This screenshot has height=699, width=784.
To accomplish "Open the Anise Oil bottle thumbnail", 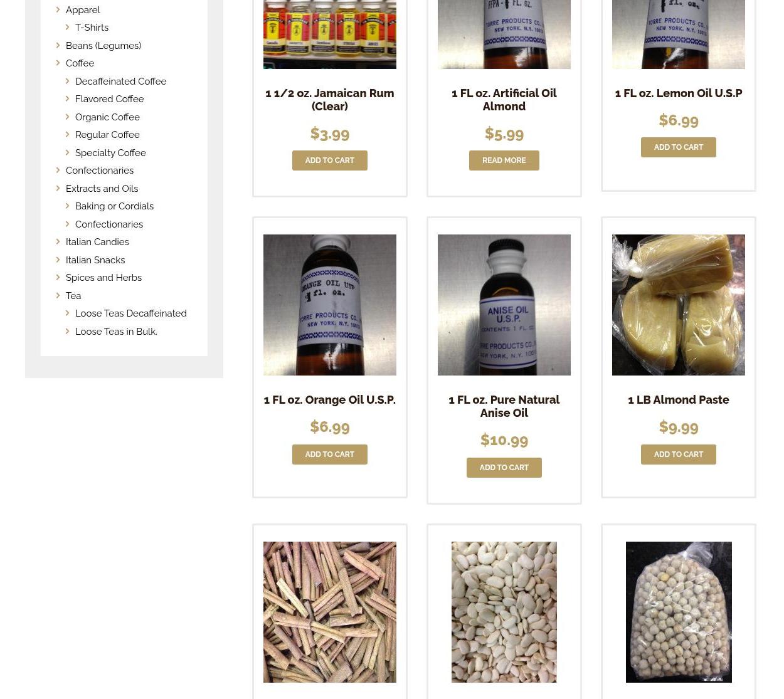I will 504,305.
